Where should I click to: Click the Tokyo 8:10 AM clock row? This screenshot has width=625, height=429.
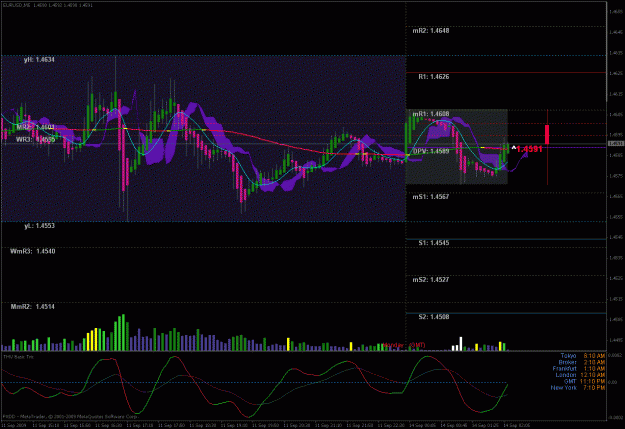click(x=583, y=356)
